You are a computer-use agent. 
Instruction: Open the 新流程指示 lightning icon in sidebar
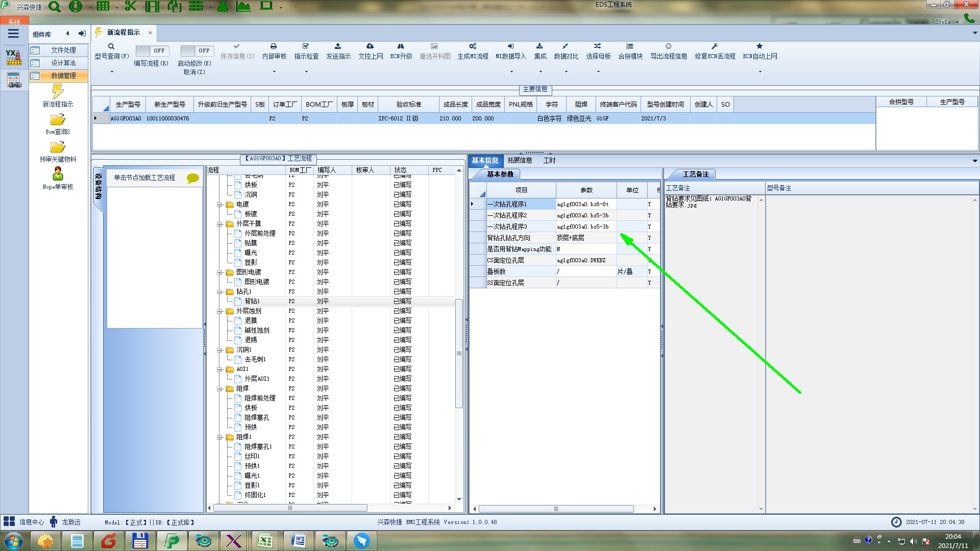click(58, 92)
